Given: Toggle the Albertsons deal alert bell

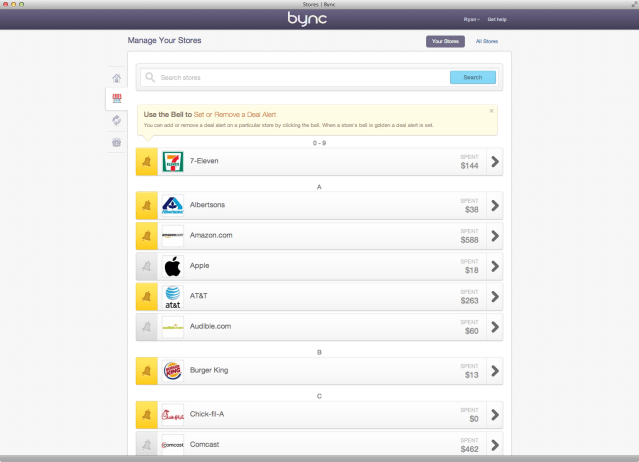Looking at the screenshot, I should (147, 205).
